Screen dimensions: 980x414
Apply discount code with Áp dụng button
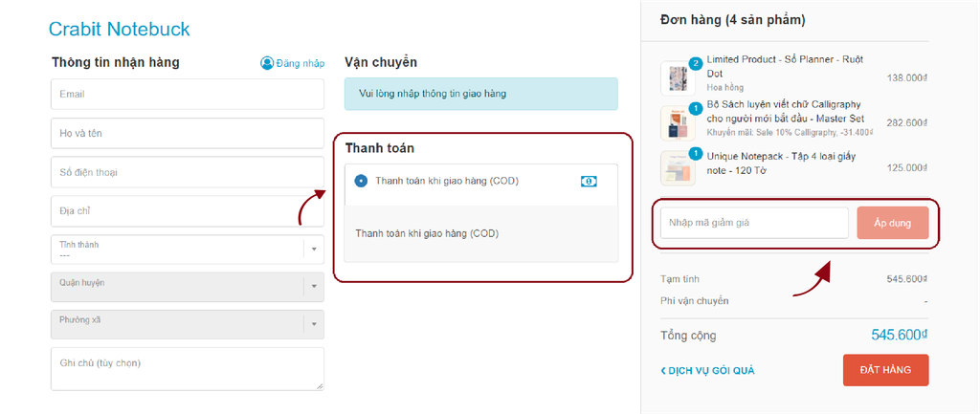893,223
